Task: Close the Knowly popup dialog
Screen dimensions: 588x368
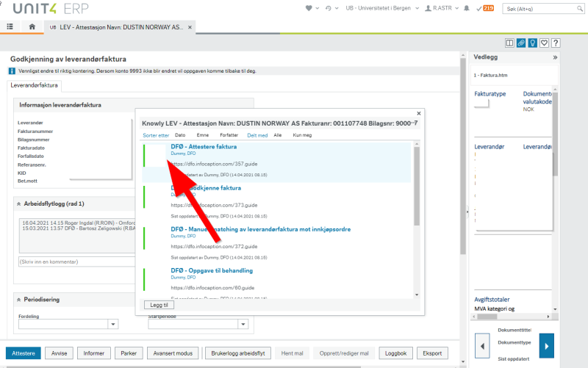Action: click(419, 113)
